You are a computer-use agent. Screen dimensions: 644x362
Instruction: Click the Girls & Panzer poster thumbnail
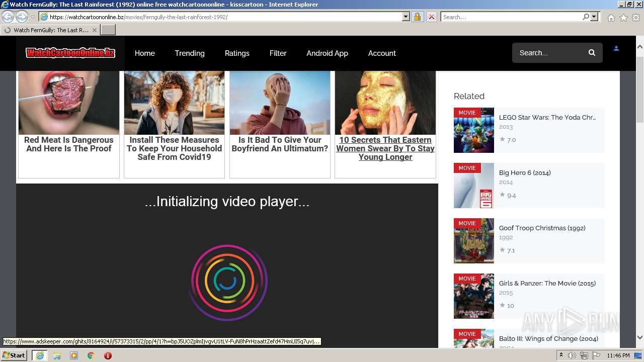point(474,296)
